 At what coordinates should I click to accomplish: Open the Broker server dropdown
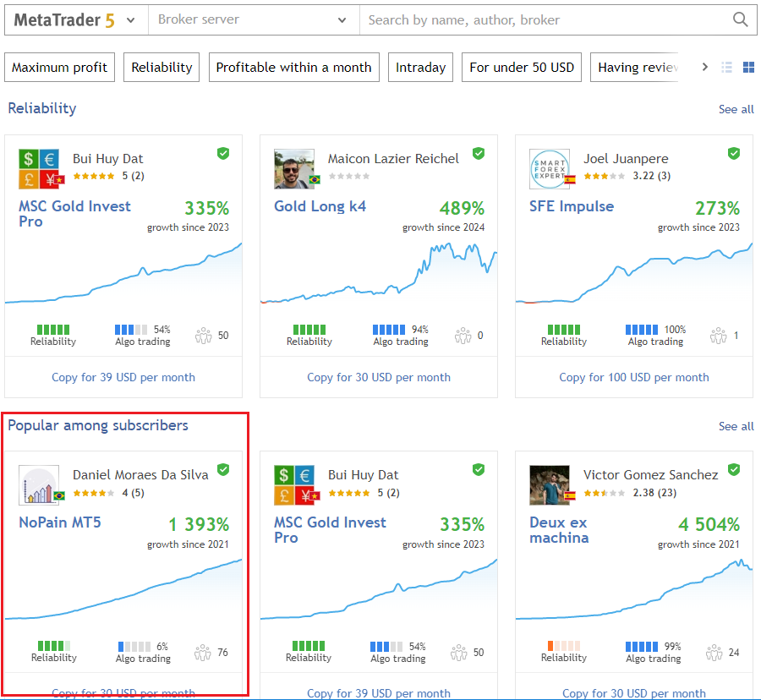[254, 20]
